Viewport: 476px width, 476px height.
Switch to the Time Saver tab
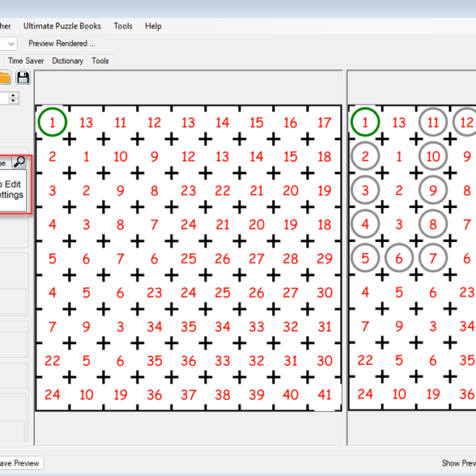[x=26, y=60]
